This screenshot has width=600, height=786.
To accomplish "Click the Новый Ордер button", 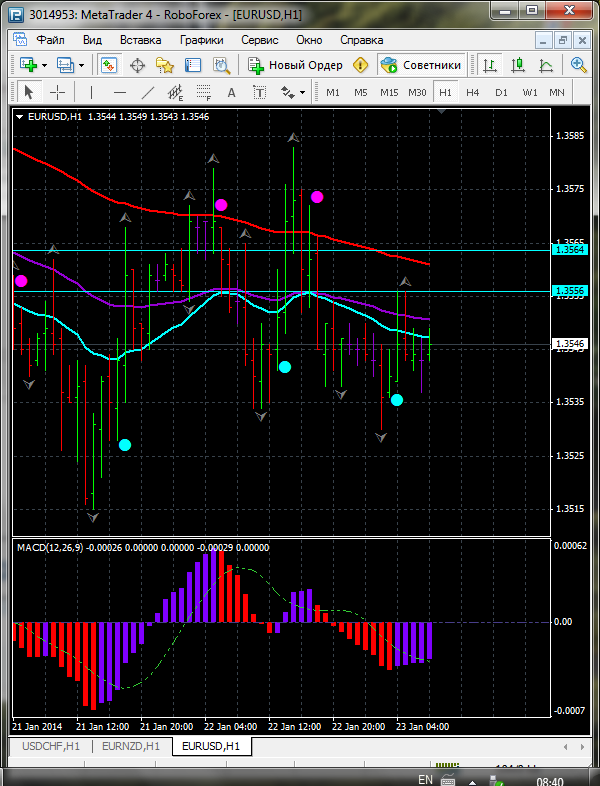I will coord(296,65).
